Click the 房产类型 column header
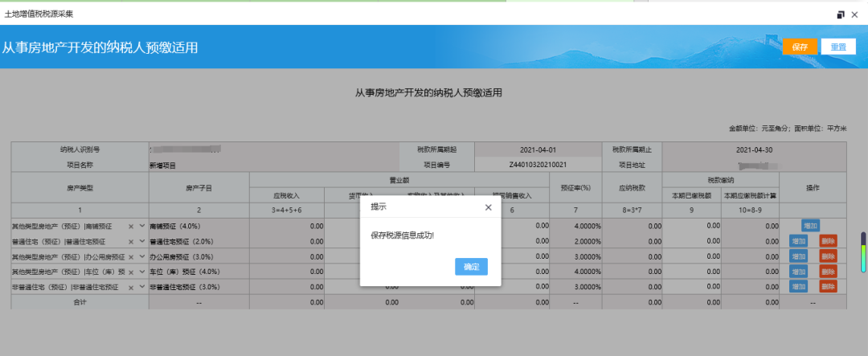The height and width of the screenshot is (356, 868). click(80, 188)
